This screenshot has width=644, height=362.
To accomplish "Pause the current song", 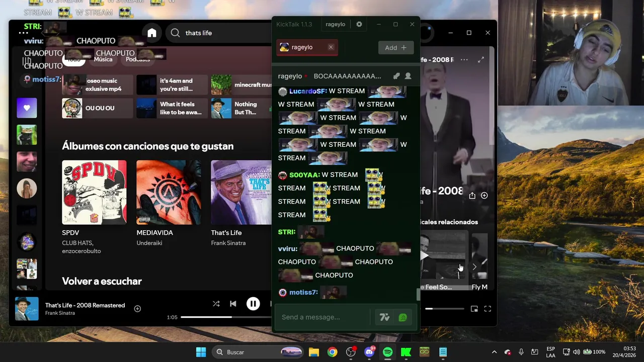I will pyautogui.click(x=253, y=304).
